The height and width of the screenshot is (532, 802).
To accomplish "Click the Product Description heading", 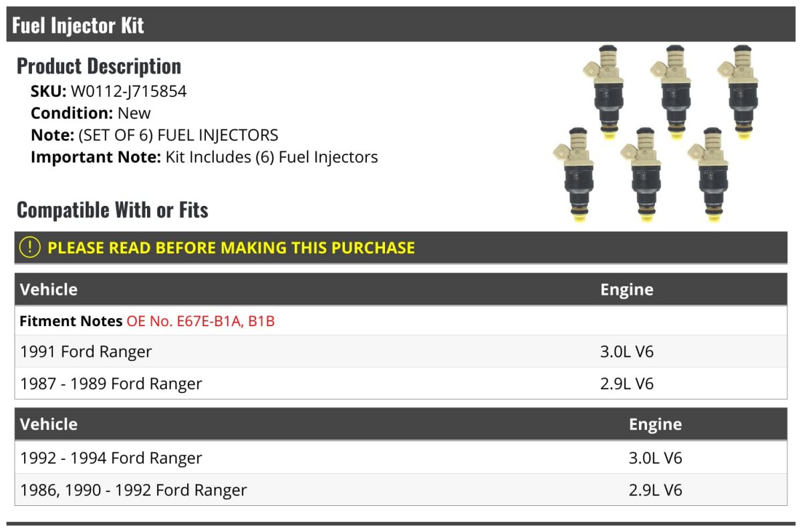I will (x=99, y=65).
